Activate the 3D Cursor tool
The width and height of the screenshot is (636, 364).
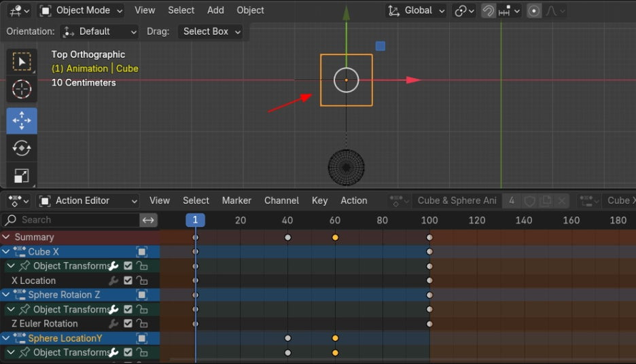click(22, 89)
